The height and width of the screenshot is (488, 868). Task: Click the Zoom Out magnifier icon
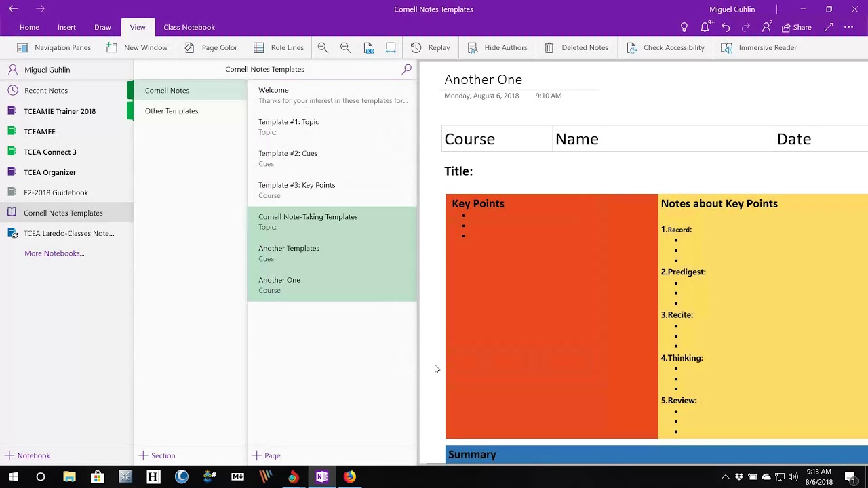(x=323, y=47)
